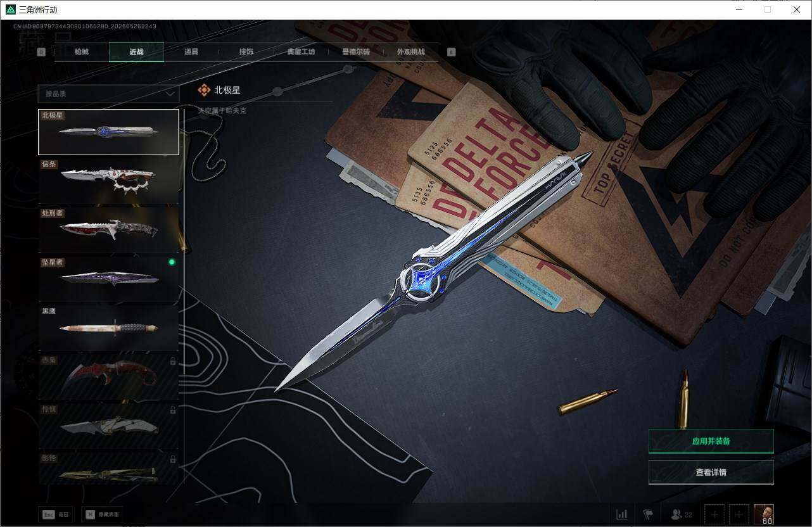Viewport: 812px width, 527px height.
Task: Click the green equipped dot on 坠星者
Action: coord(171,262)
